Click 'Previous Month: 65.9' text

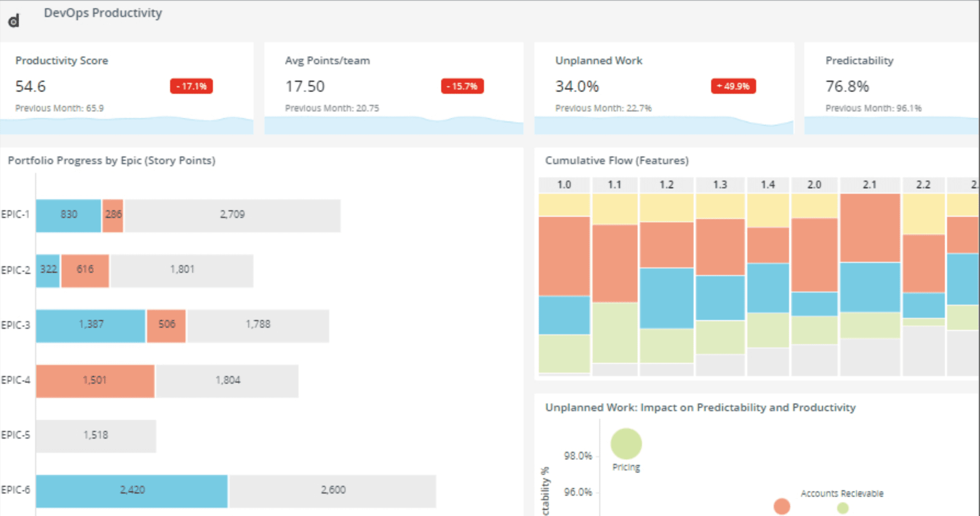tap(59, 108)
